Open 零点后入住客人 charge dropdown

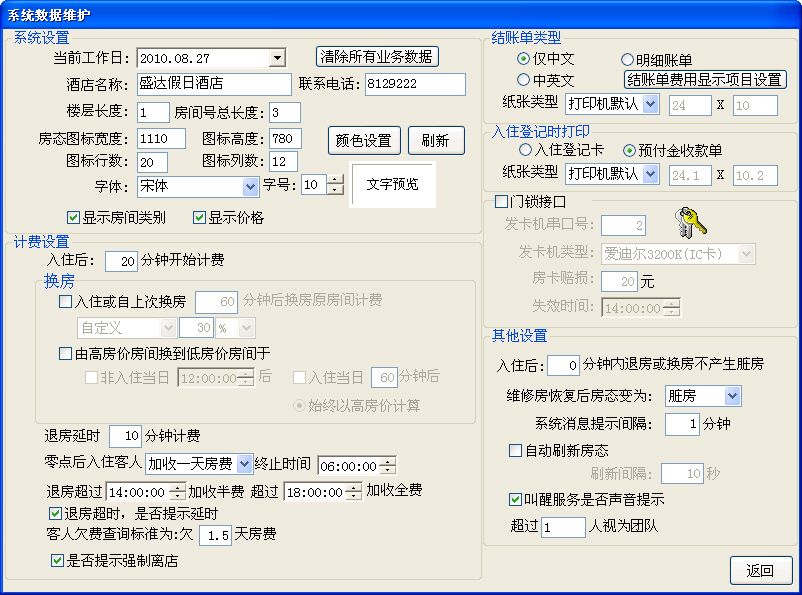[244, 464]
